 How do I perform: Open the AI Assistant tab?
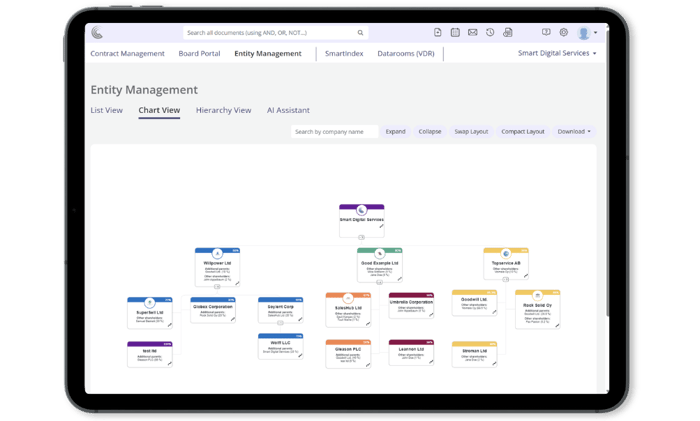click(x=288, y=110)
